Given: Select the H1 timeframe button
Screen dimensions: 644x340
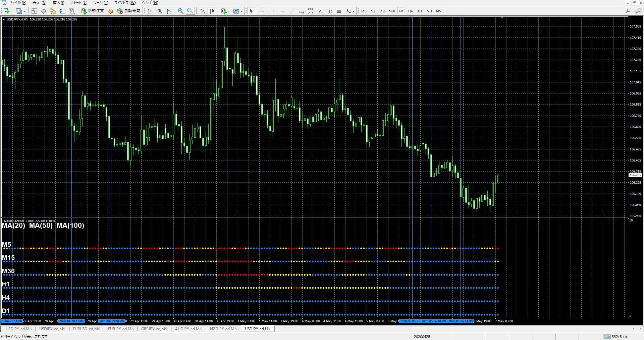Looking at the screenshot, I should point(401,11).
